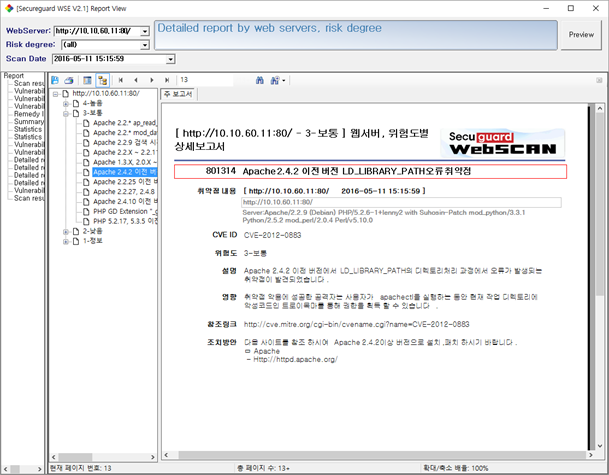Select 'Apache 2.2.X ~ 2.2.1' tree item
The image size is (609, 475).
click(x=125, y=152)
